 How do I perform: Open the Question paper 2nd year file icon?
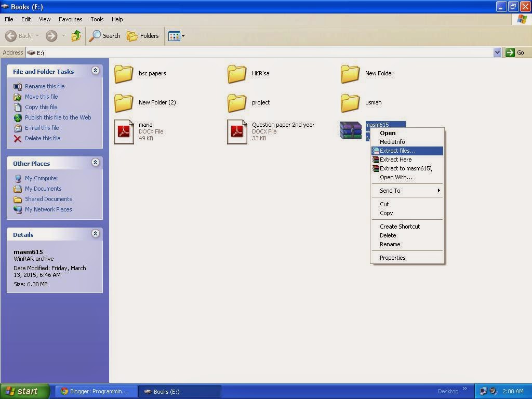[x=237, y=131]
